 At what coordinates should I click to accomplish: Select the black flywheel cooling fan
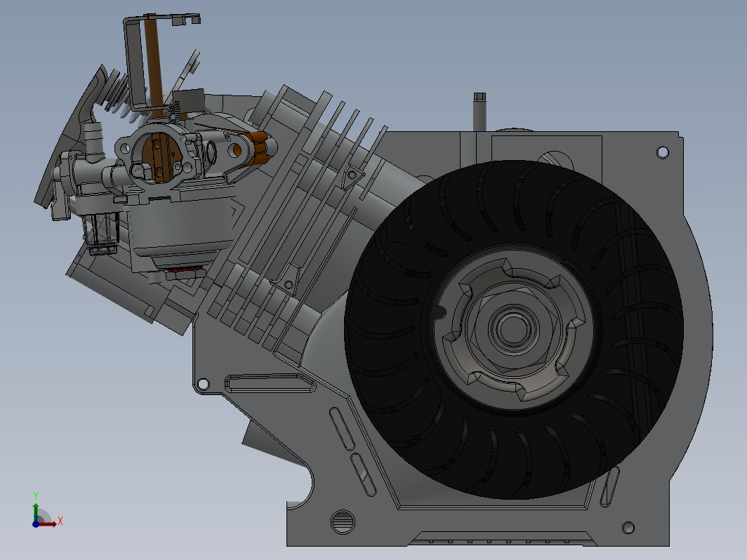514,330
